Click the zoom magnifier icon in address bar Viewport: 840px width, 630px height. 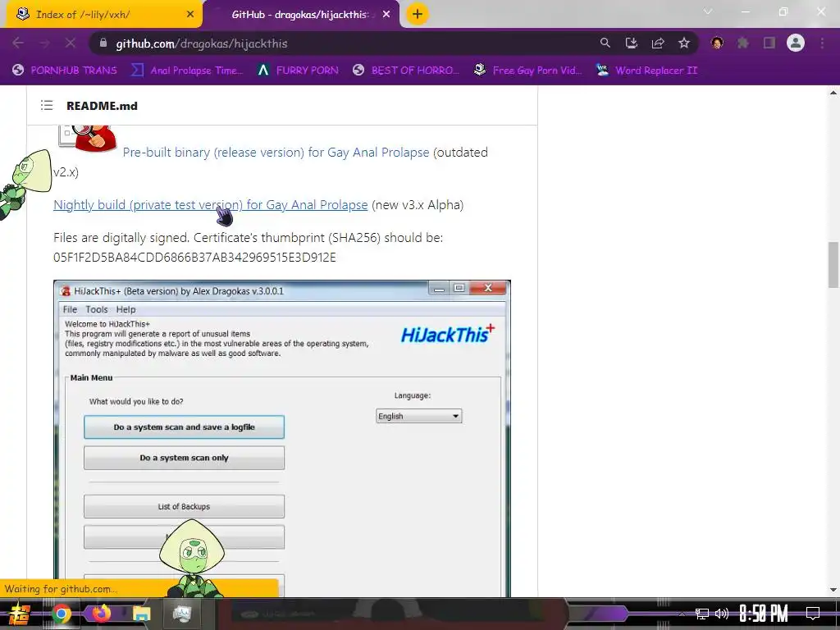(605, 43)
